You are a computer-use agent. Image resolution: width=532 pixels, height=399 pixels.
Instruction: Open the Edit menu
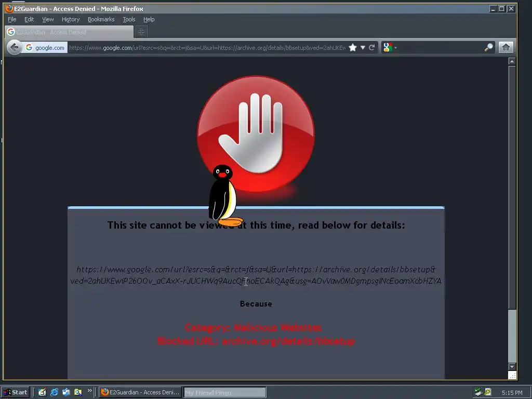(x=29, y=19)
